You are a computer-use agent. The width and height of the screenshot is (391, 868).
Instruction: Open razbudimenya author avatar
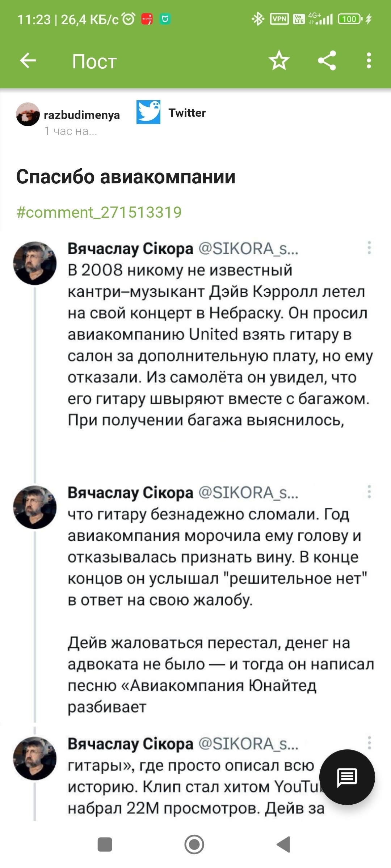tap(28, 114)
